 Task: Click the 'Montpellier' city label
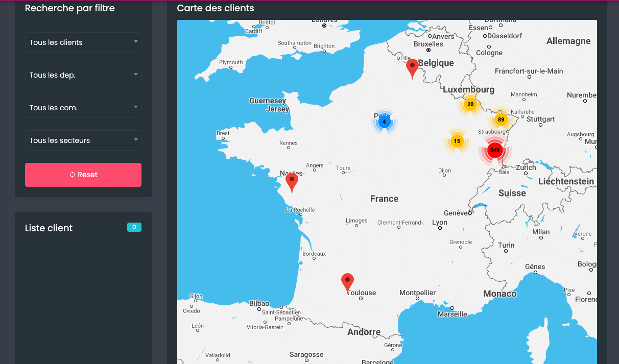pos(418,293)
